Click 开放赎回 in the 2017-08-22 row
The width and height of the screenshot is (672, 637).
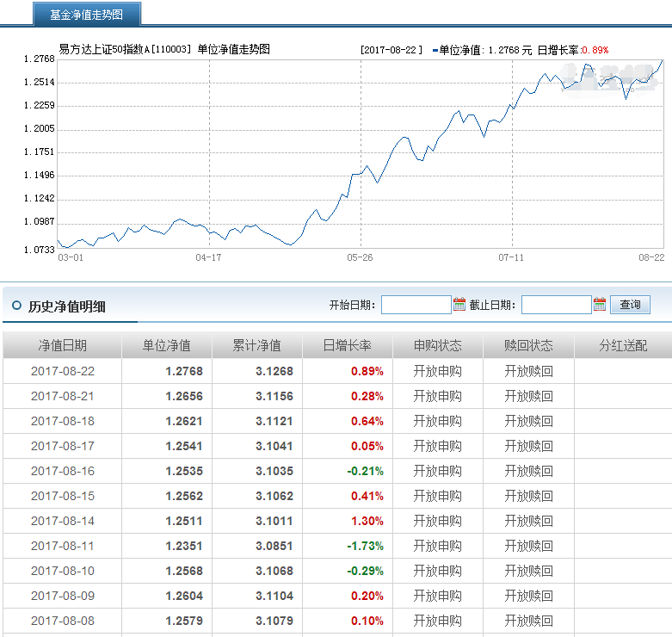tap(529, 371)
